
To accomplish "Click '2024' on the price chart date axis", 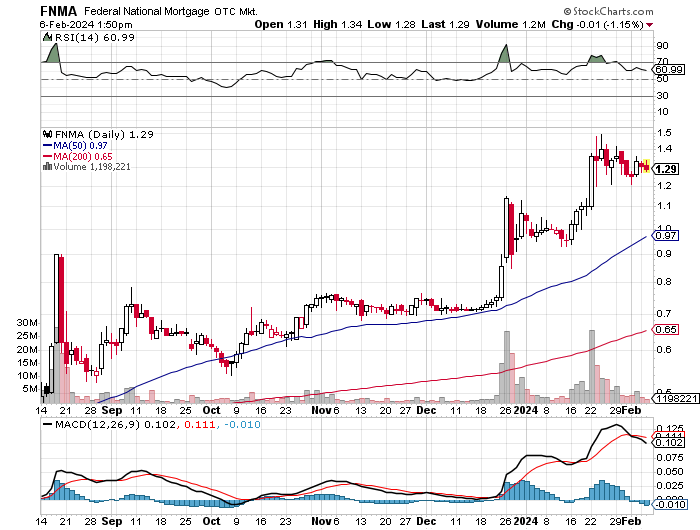I will coord(525,410).
